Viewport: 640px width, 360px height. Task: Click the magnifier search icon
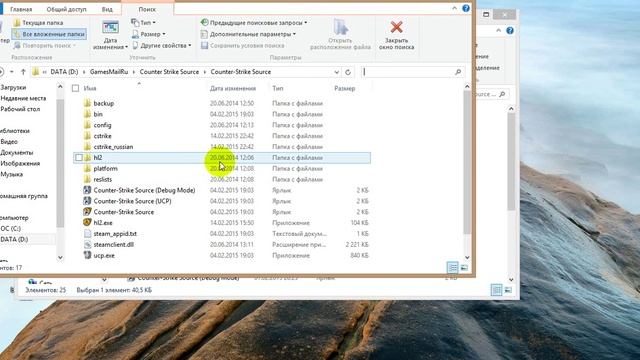click(458, 72)
